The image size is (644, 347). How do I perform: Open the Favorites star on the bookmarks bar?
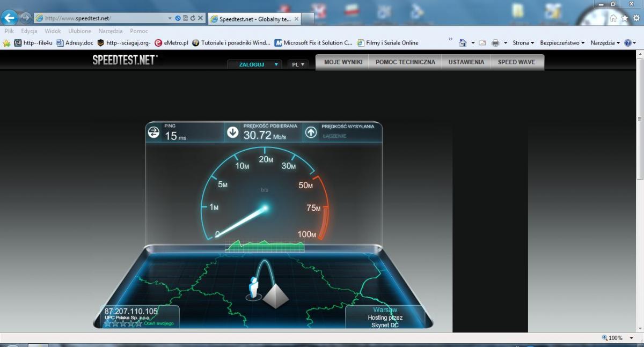pos(6,43)
